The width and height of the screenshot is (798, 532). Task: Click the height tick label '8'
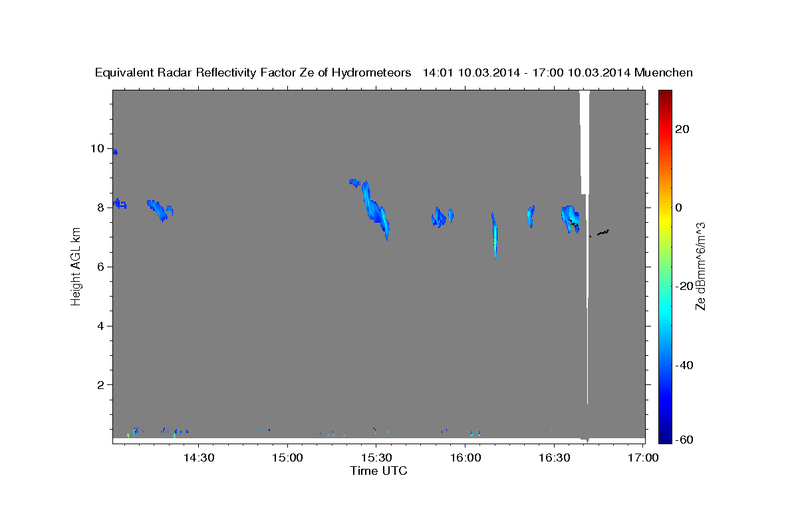(102, 207)
